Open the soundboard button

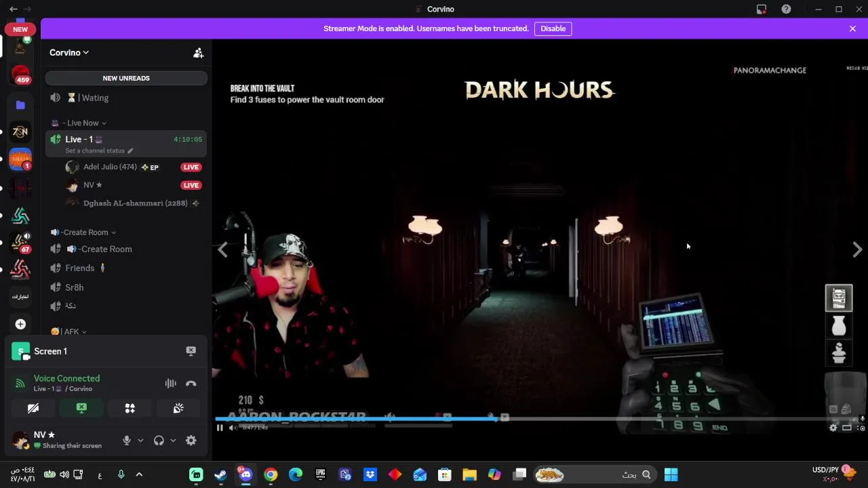point(178,408)
